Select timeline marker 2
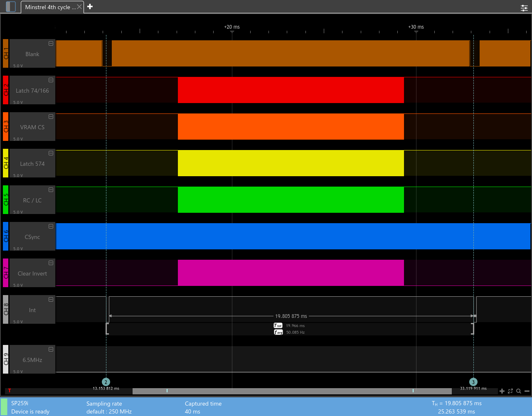Viewport: 532px width, 416px height. click(x=106, y=382)
